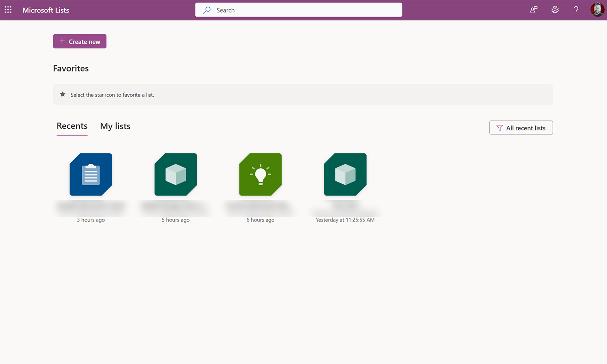This screenshot has width=607, height=364.
Task: Click the plus icon inside Create new
Action: [62, 41]
